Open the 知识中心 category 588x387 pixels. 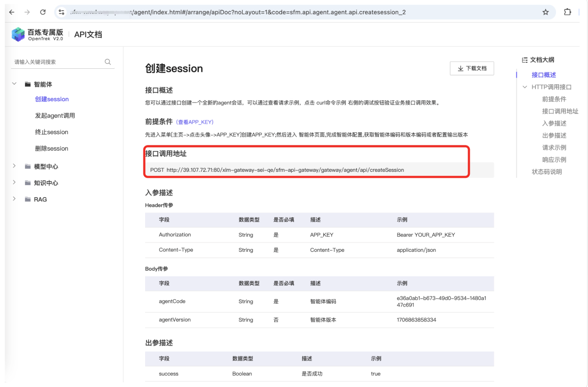click(x=46, y=183)
